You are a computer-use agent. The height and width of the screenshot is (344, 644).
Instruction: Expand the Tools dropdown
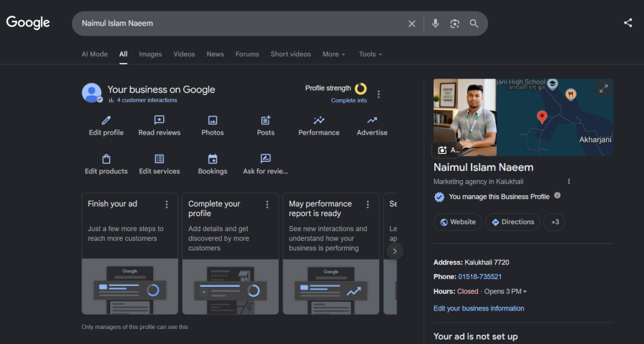click(x=371, y=54)
